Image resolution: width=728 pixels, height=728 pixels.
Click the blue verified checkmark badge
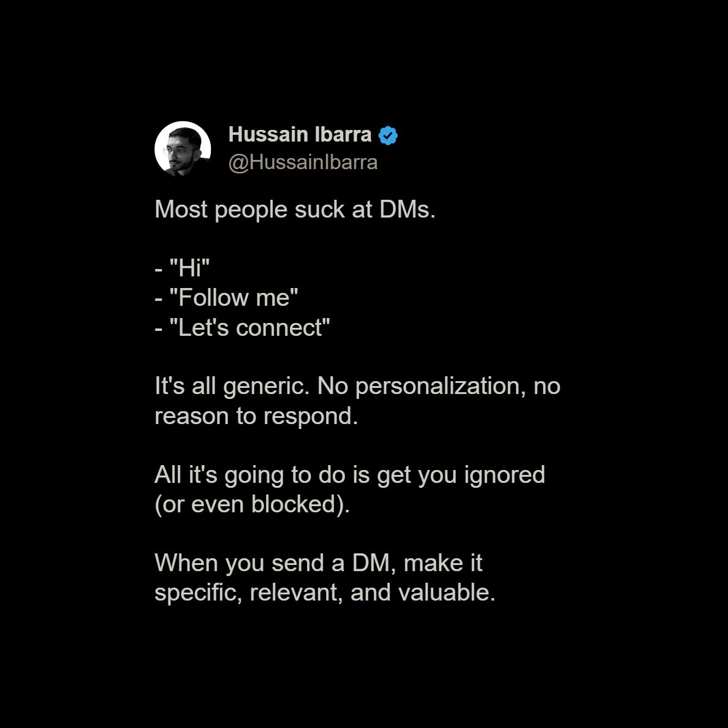coord(388,135)
